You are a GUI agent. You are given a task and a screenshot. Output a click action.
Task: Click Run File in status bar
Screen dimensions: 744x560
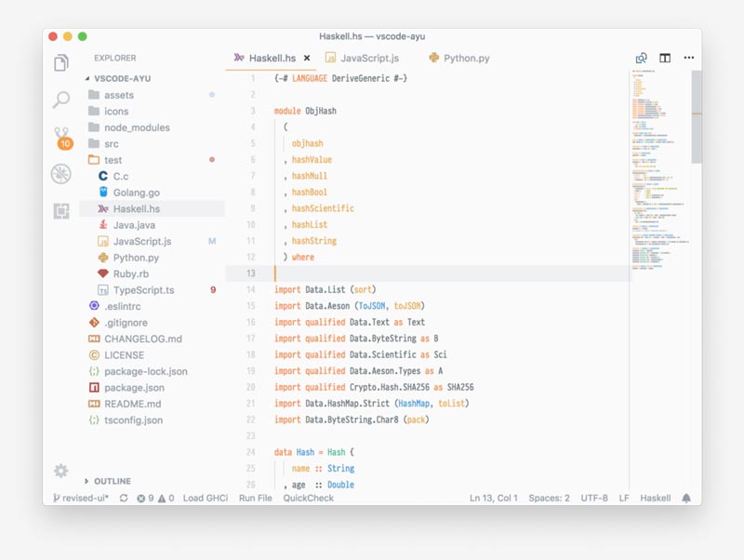[256, 498]
